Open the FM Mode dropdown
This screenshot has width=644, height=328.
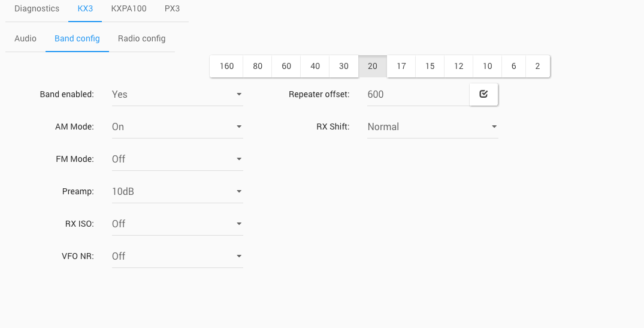point(177,160)
